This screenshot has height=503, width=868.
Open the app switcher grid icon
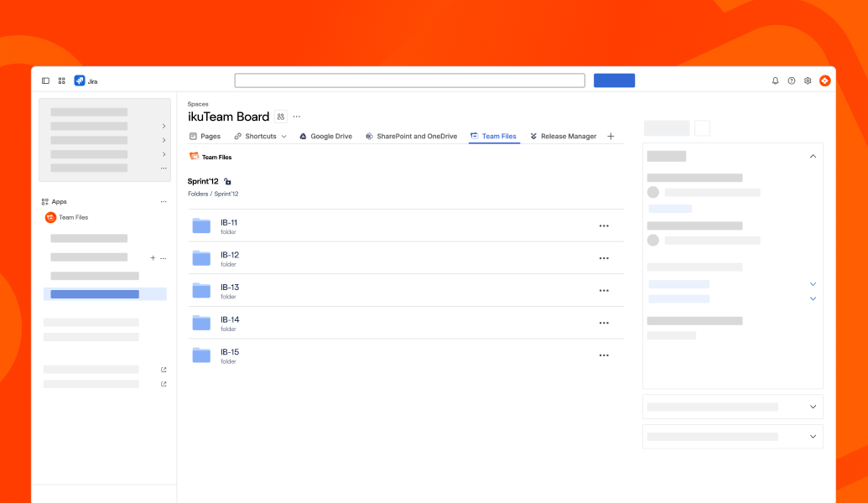[61, 80]
